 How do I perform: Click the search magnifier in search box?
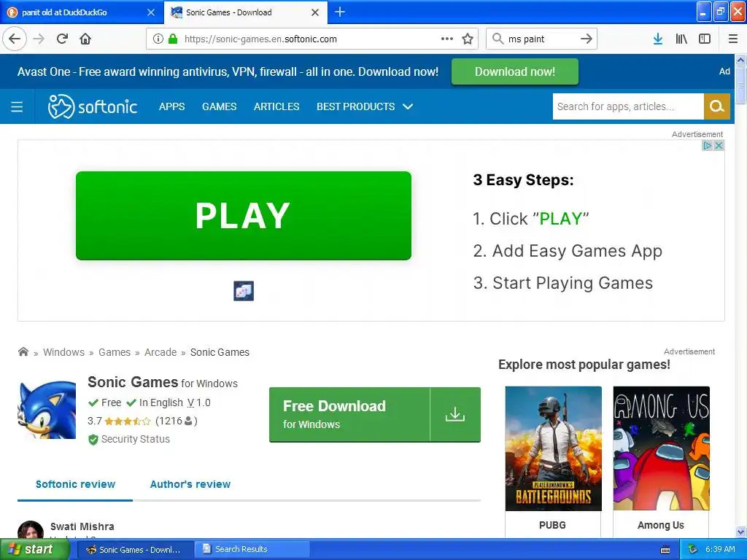[x=498, y=39]
